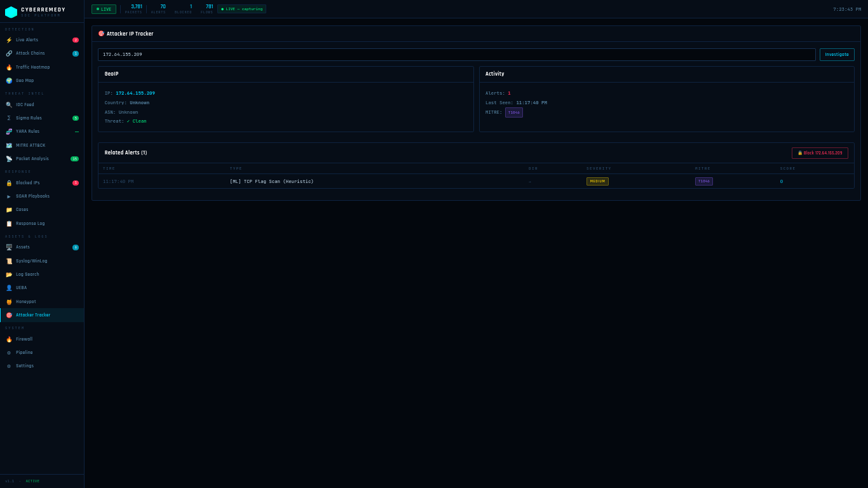
Task: Click 'Last Seen: 11:17:40 PM'
Action: click(516, 103)
